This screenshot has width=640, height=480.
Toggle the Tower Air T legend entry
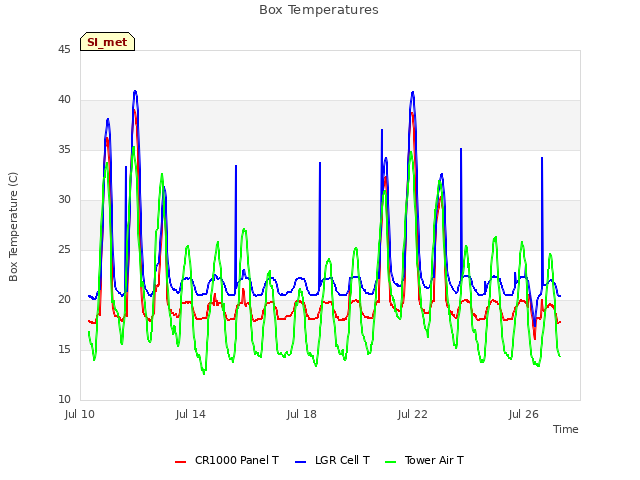[x=424, y=460]
